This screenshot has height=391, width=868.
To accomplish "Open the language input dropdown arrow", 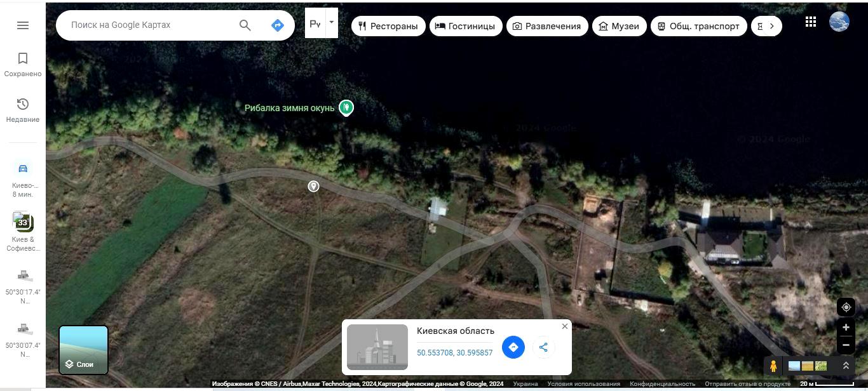I will coord(331,22).
